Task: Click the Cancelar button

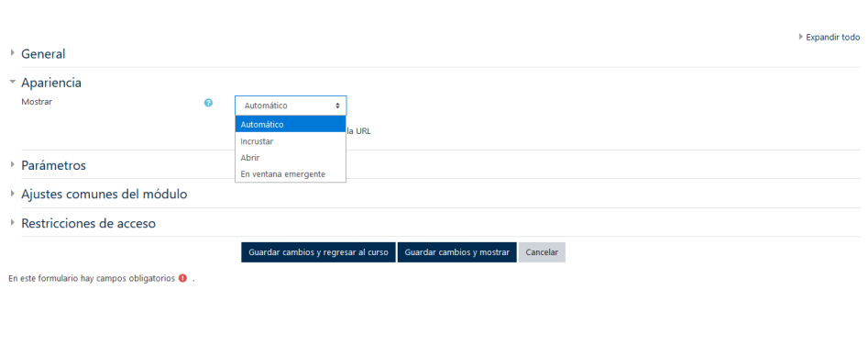Action: 542,252
